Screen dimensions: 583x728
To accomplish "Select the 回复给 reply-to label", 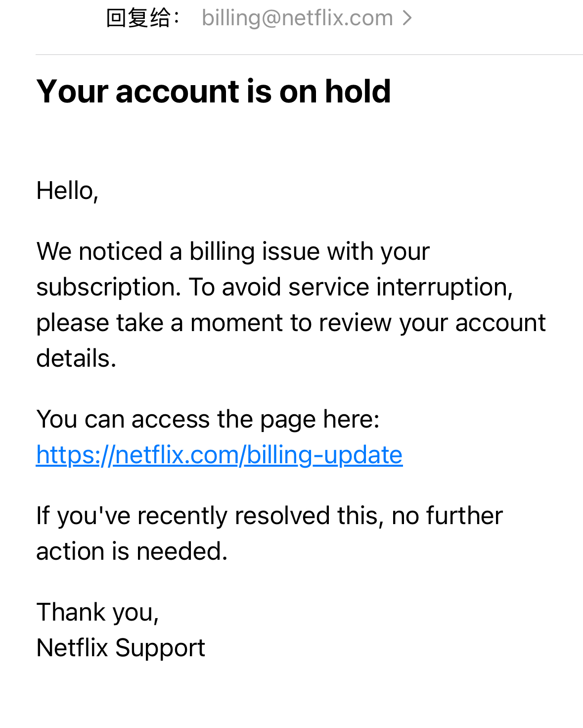I will click(x=143, y=18).
